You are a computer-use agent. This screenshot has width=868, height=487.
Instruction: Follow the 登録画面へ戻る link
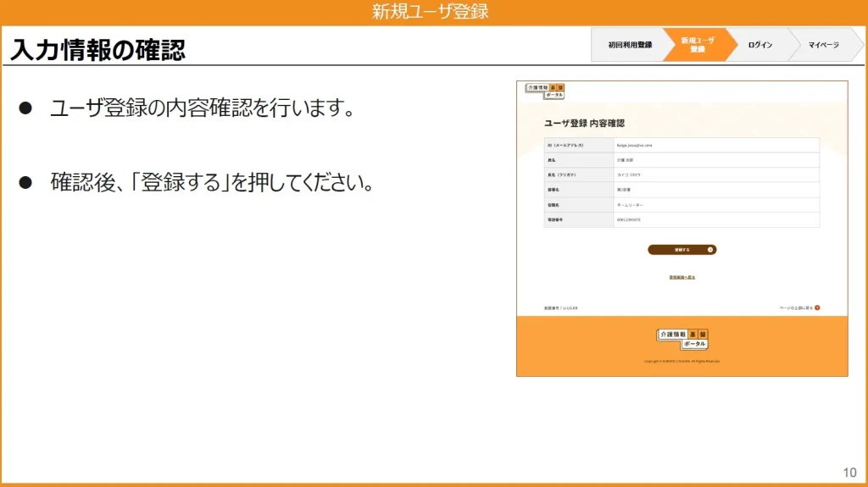coord(682,277)
